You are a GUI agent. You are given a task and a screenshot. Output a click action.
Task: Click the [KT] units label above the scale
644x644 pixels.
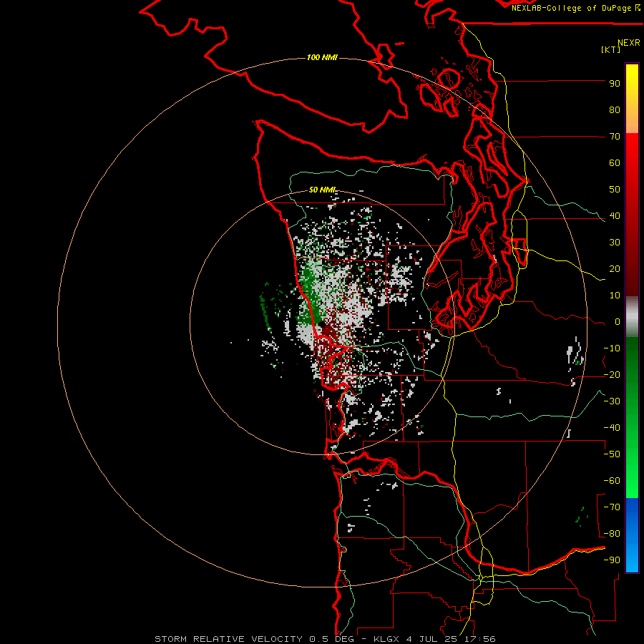coord(610,49)
